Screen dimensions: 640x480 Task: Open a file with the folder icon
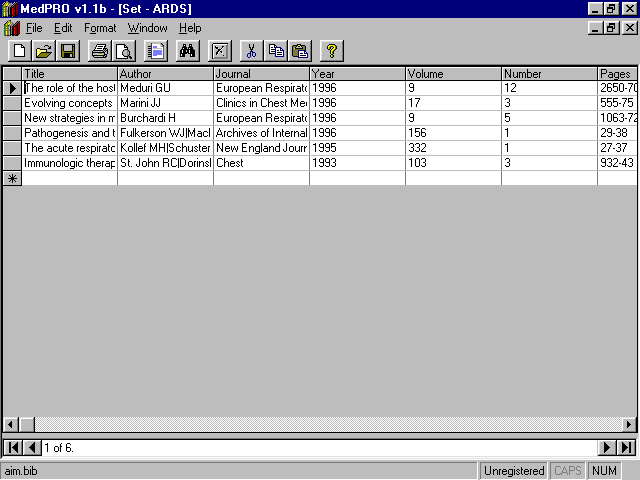tap(44, 50)
